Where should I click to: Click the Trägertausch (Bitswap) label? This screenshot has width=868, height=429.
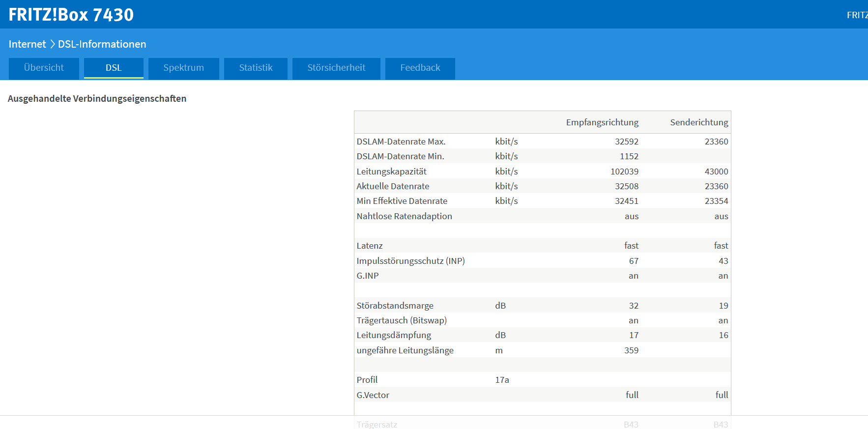point(402,320)
